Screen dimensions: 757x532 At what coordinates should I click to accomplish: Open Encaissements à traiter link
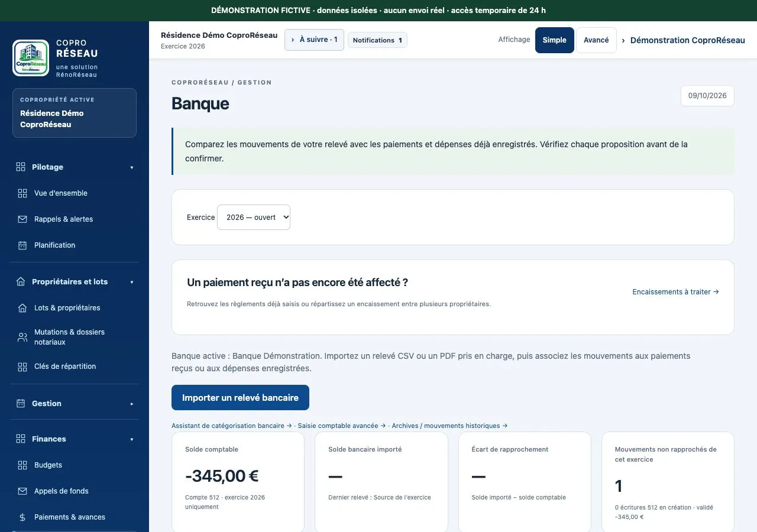[x=675, y=292]
